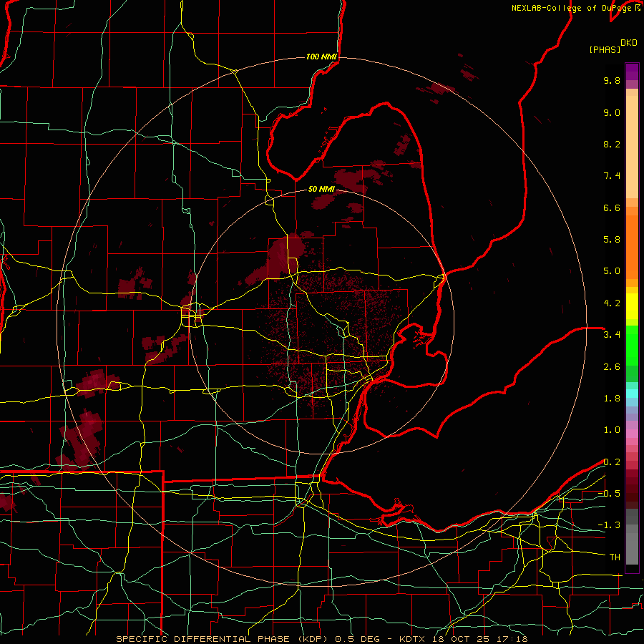Screen dimensions: 644x644
Task: Click the 5.8 scale value
Action: (x=612, y=240)
